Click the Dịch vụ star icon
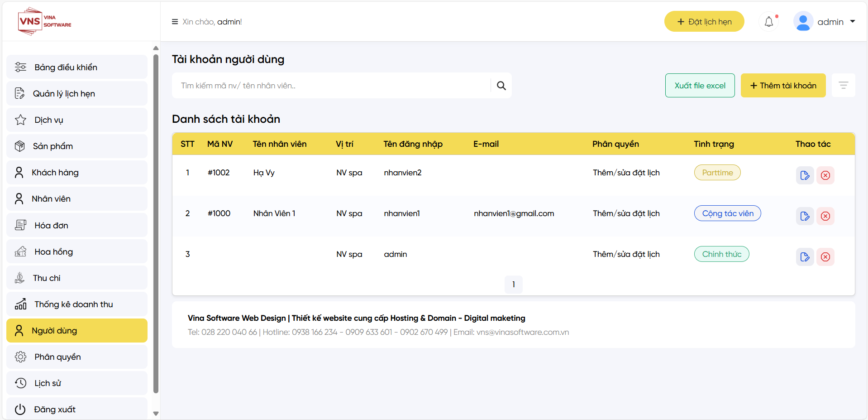 click(20, 120)
